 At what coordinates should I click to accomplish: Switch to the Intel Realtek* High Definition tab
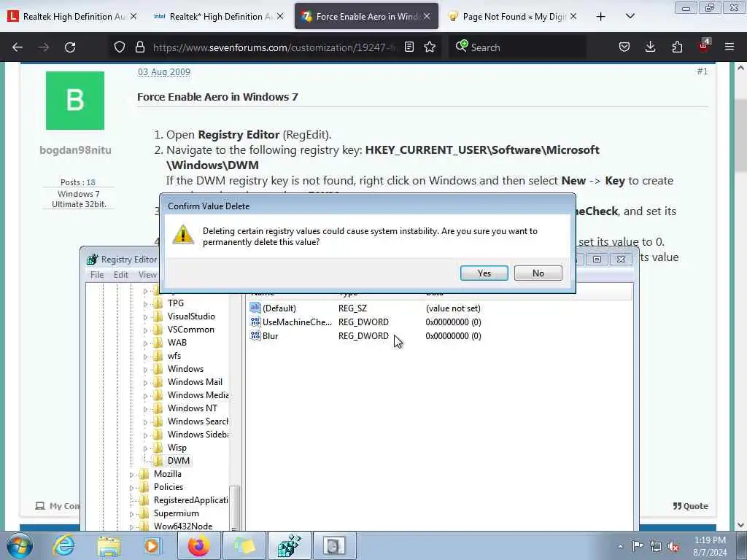[220, 17]
